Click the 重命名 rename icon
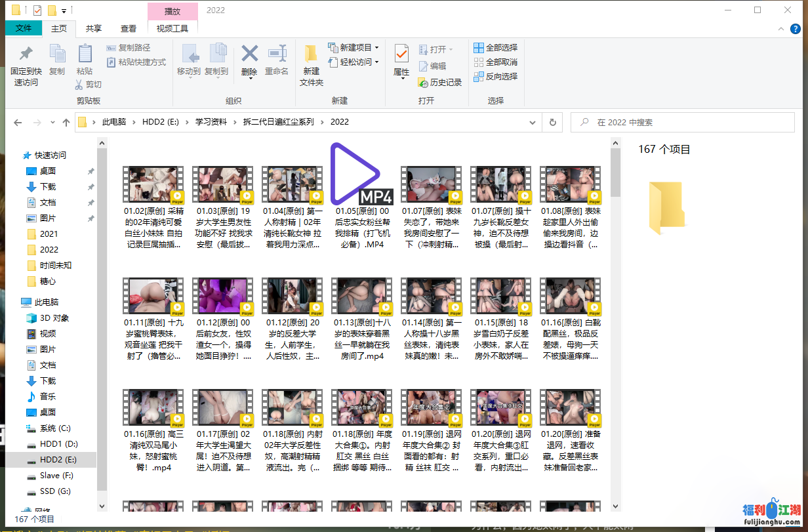808x532 pixels. [x=277, y=54]
